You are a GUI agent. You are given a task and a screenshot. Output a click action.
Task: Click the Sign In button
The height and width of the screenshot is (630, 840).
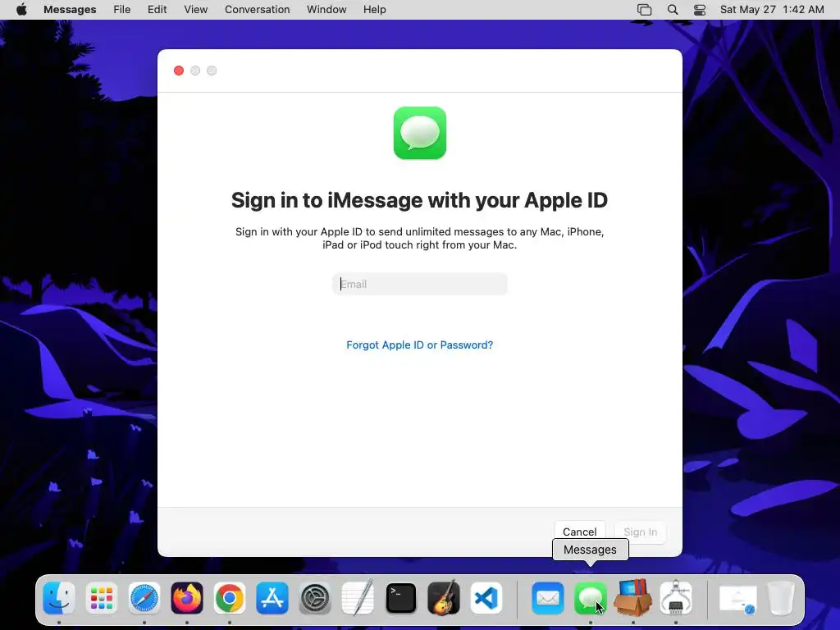(x=640, y=532)
